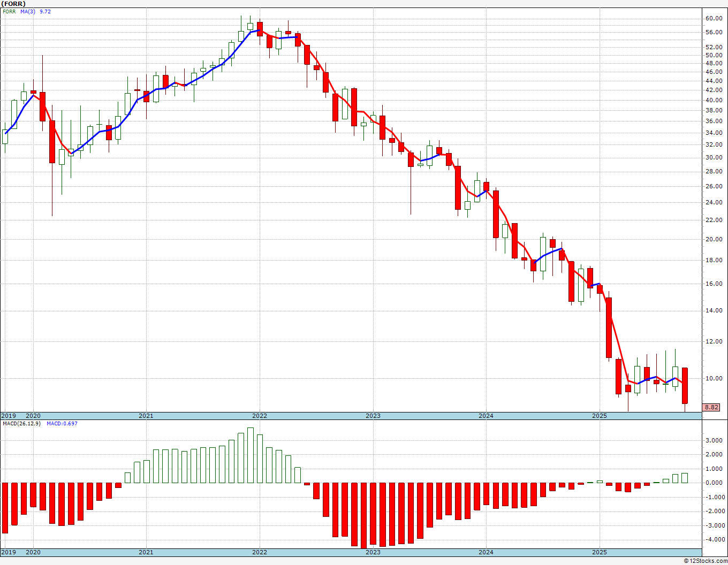The width and height of the screenshot is (728, 565).
Task: Click "2023" on the MACD panel time axis
Action: click(373, 552)
